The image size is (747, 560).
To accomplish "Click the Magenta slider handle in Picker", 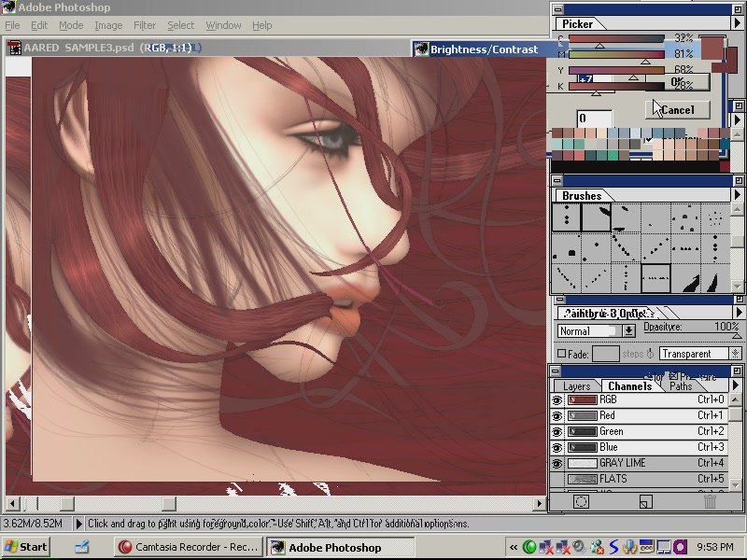I will pos(645,62).
